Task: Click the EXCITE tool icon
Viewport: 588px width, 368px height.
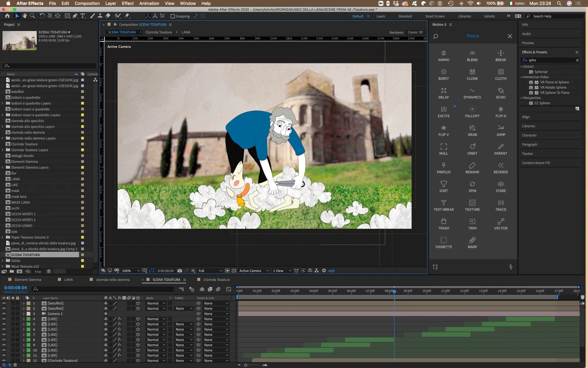Action: 444,112
